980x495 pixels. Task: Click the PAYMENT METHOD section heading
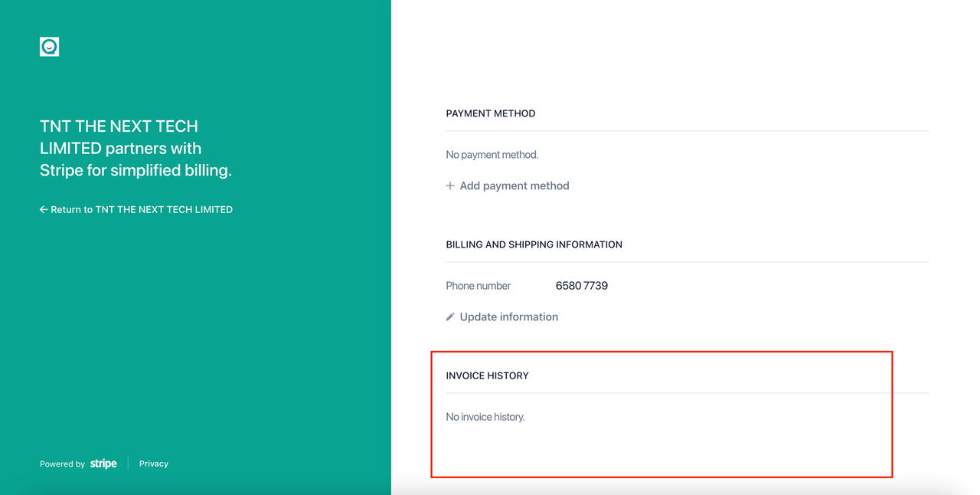point(490,113)
